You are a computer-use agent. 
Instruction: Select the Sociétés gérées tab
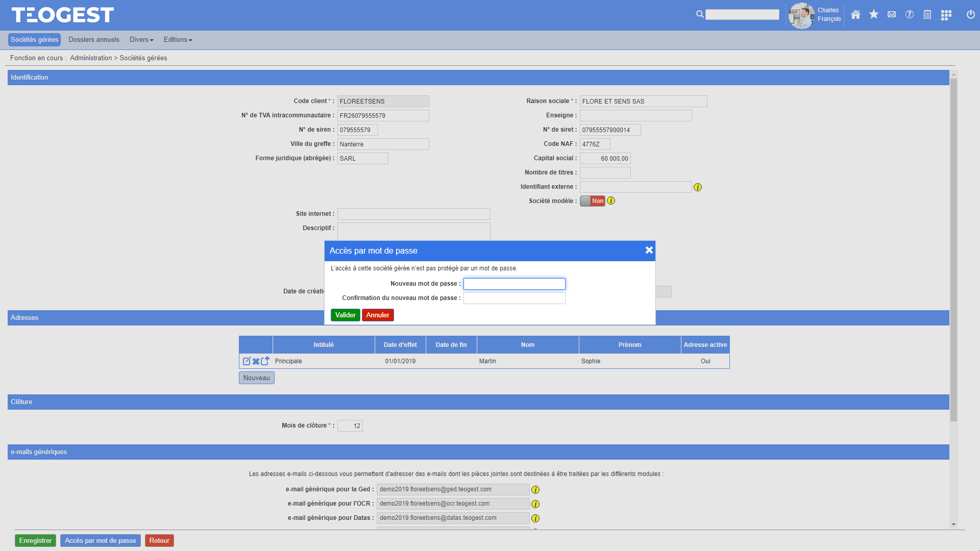[x=34, y=40]
